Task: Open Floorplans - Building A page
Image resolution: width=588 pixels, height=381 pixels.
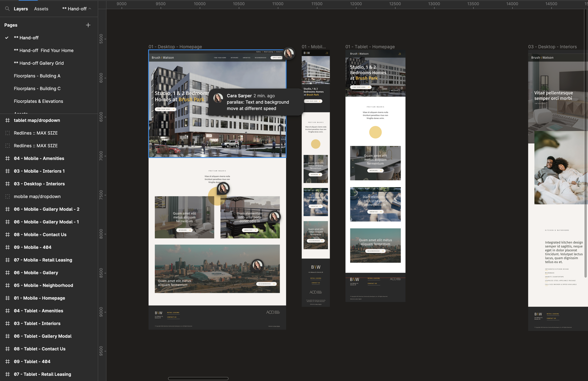Action: pyautogui.click(x=37, y=76)
